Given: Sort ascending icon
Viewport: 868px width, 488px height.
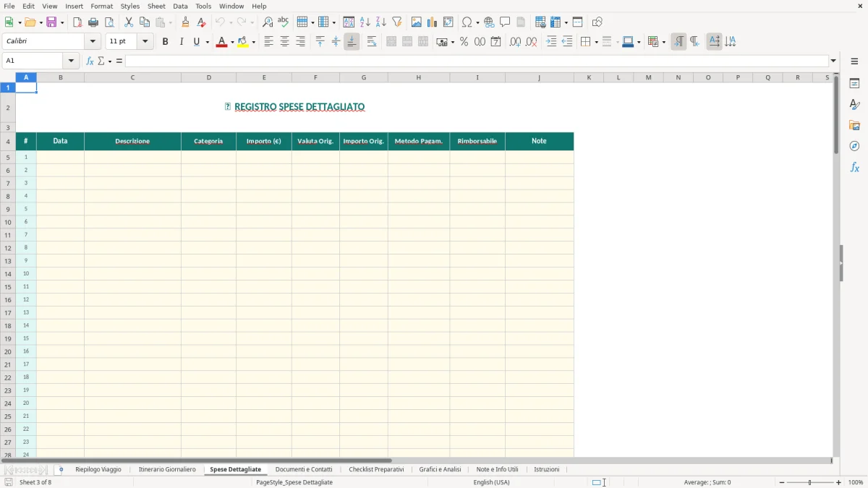Looking at the screenshot, I should (365, 22).
